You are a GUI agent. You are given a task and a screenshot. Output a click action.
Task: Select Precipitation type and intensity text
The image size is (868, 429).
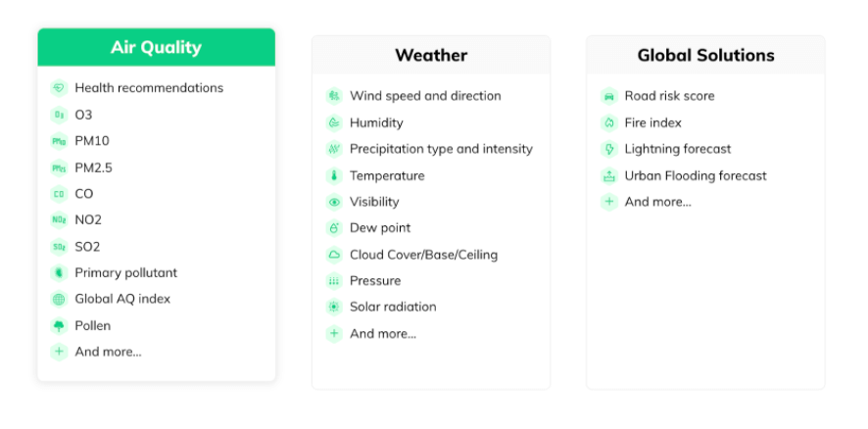pos(441,149)
